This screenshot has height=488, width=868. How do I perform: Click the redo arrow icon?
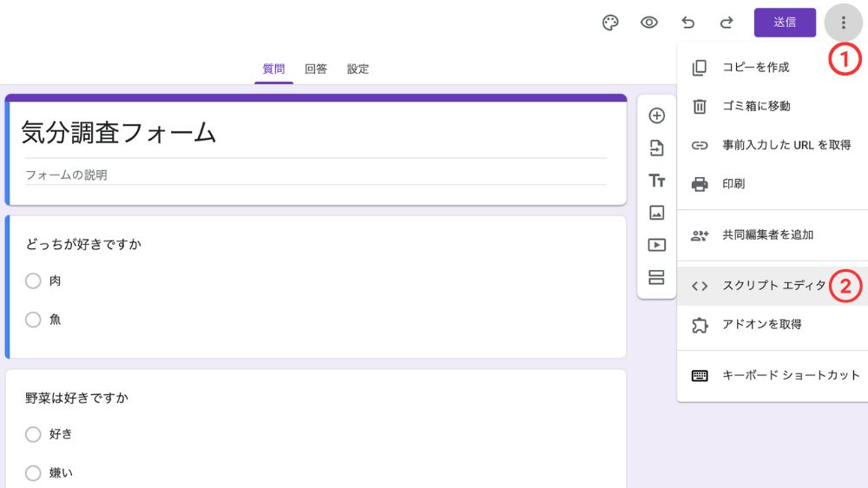(x=727, y=23)
